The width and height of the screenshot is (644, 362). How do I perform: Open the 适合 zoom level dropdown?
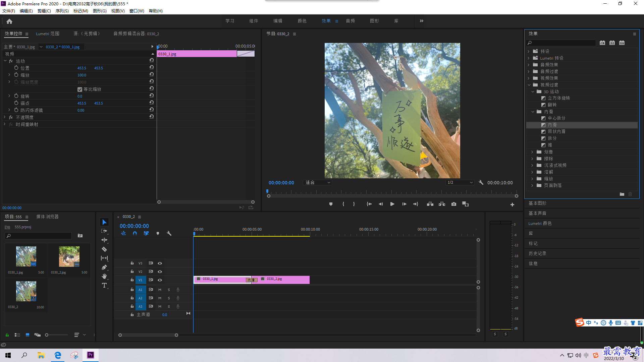318,183
